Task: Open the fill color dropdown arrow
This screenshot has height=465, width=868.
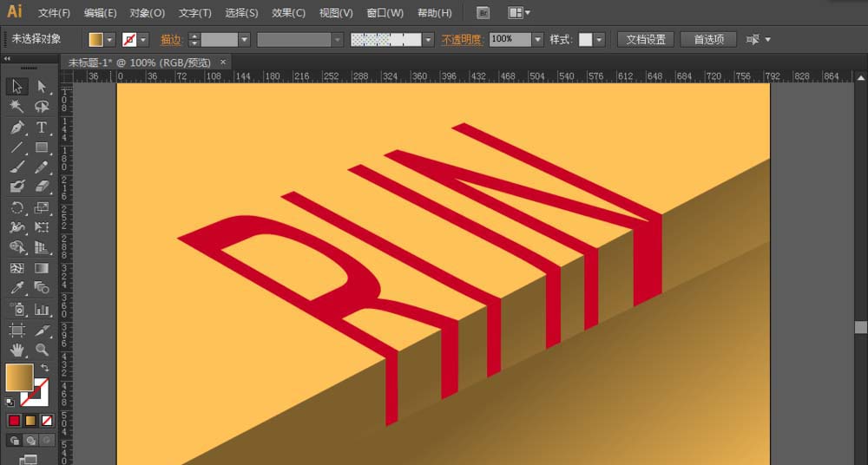Action: pos(110,40)
